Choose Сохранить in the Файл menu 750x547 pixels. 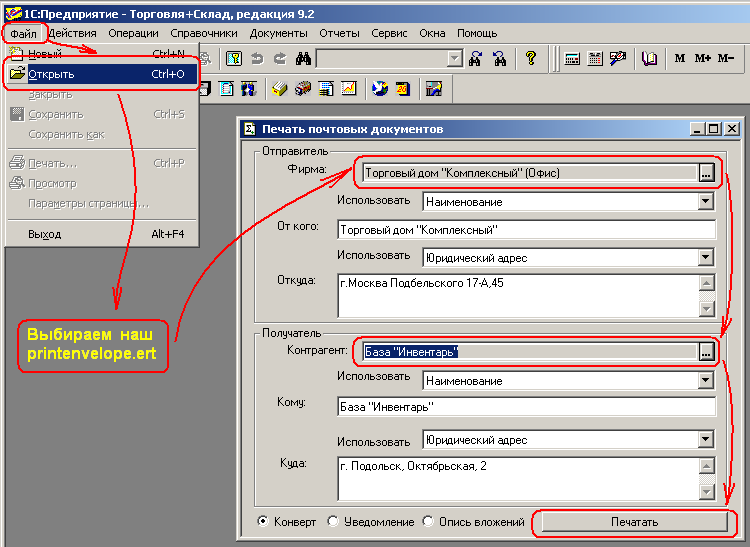(101, 114)
